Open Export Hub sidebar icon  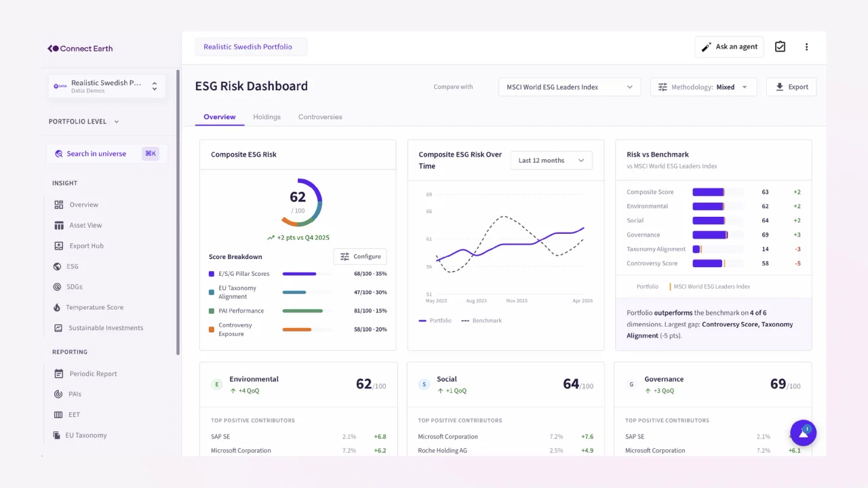pyautogui.click(x=59, y=246)
